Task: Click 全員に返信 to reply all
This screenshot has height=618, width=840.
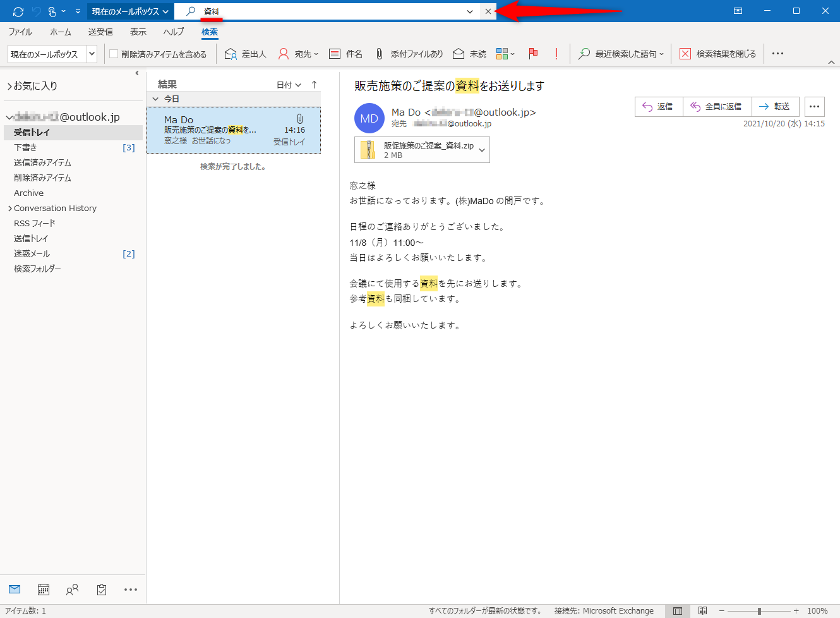Action: (717, 106)
